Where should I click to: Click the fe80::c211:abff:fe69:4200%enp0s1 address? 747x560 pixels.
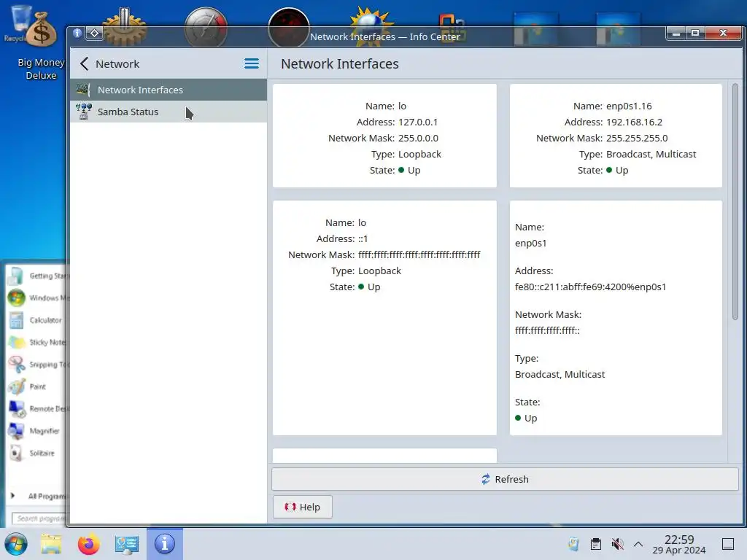click(x=590, y=287)
